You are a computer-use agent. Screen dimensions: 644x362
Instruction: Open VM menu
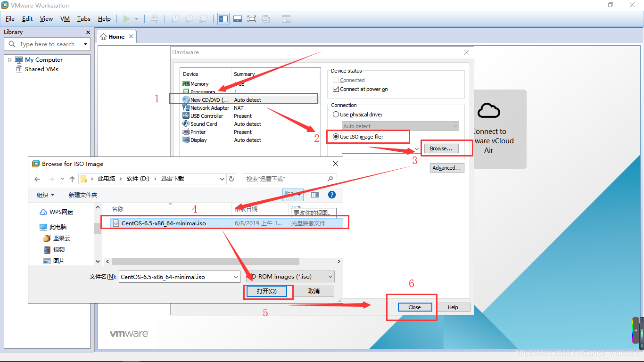[65, 19]
